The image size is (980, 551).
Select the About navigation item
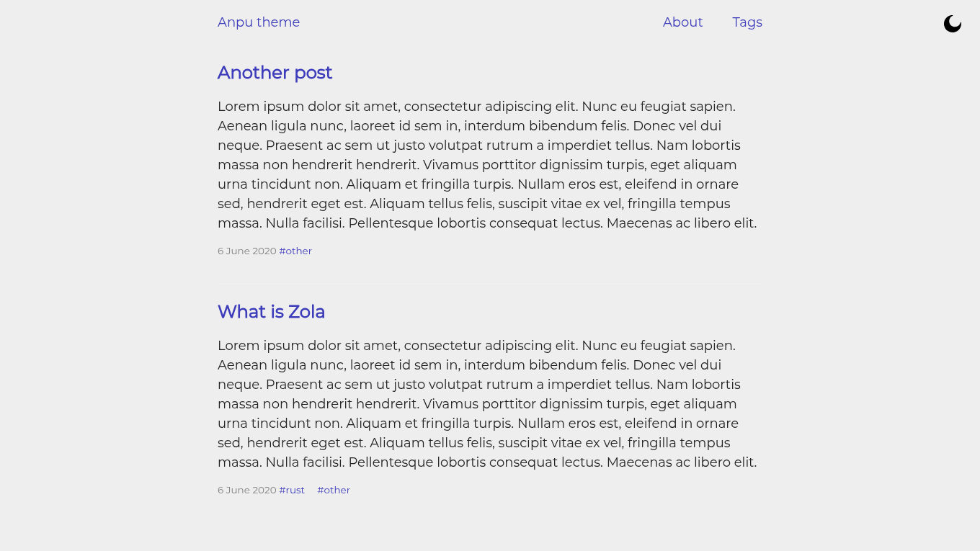(682, 22)
